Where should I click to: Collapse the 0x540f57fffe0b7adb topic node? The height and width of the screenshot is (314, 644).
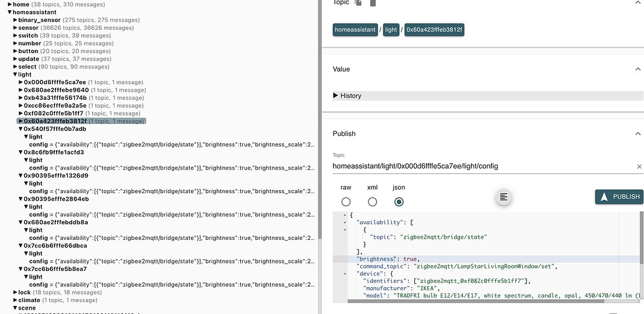[x=21, y=129]
